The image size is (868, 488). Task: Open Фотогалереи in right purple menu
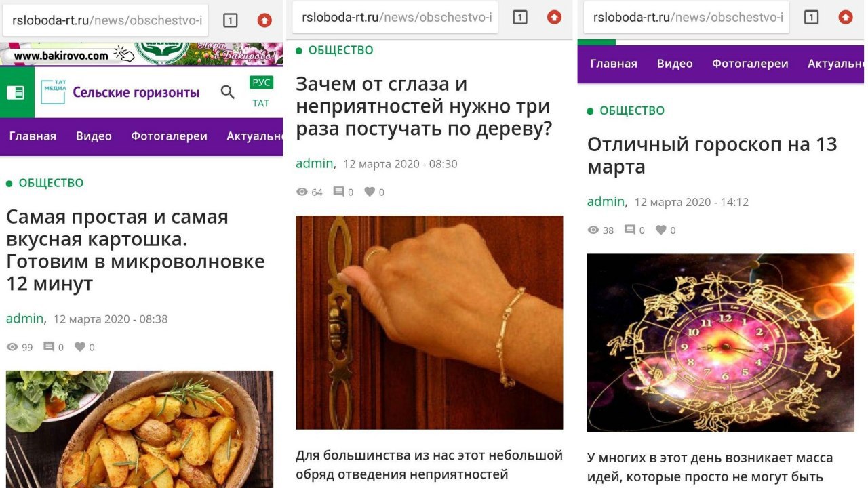pos(750,64)
